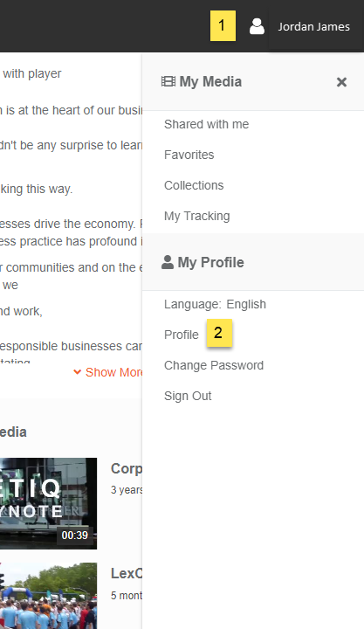Open the Profile page link

(182, 335)
